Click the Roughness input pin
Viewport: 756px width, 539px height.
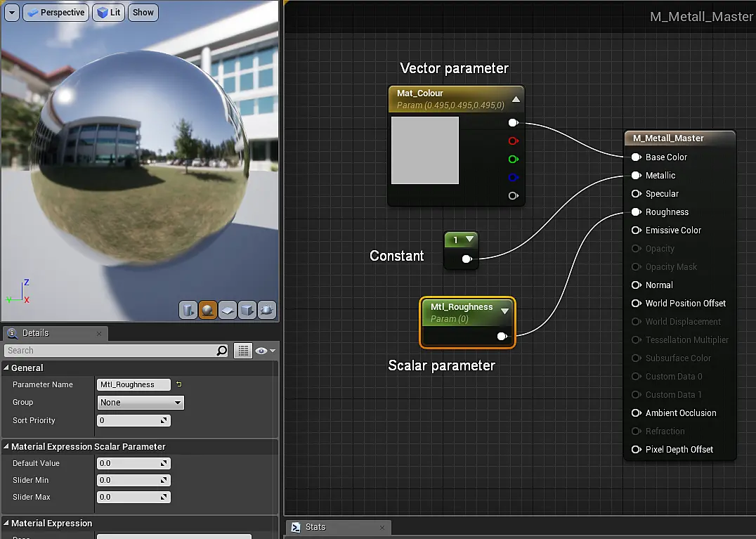[x=636, y=212]
